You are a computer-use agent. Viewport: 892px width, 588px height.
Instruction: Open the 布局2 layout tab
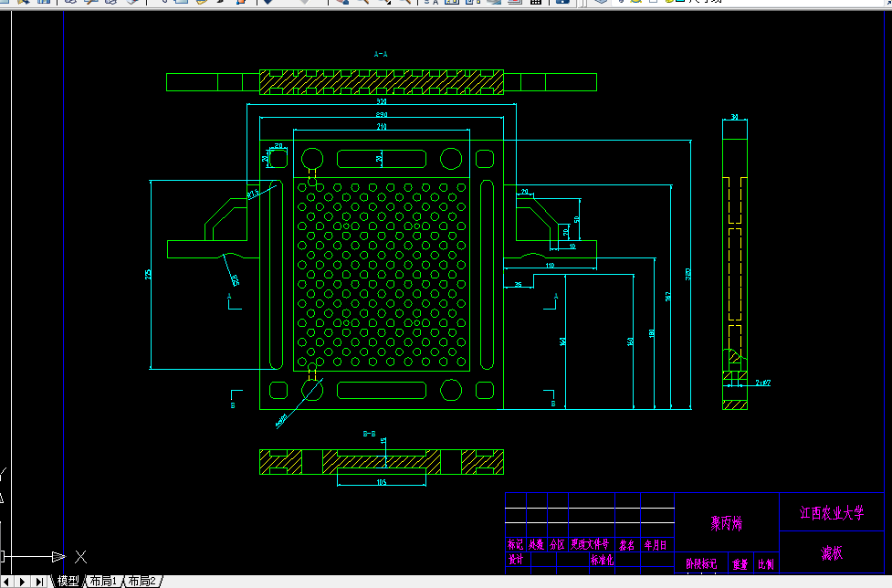point(142,582)
